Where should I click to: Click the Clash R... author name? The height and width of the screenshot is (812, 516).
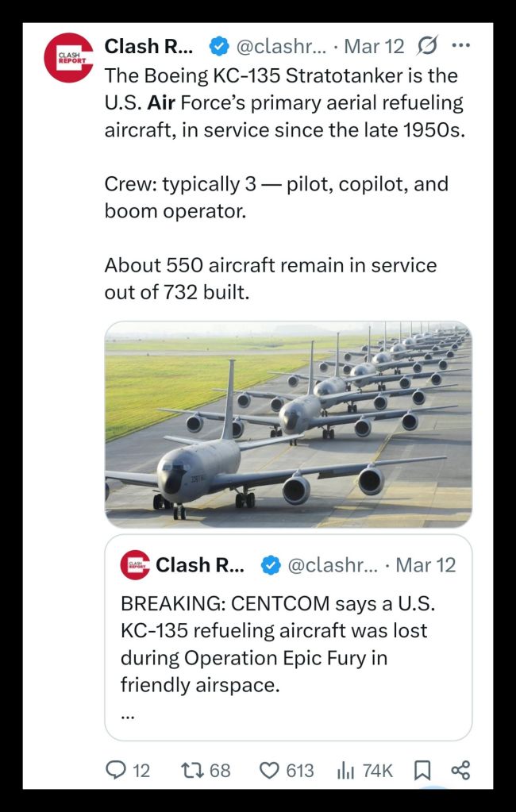pyautogui.click(x=148, y=46)
